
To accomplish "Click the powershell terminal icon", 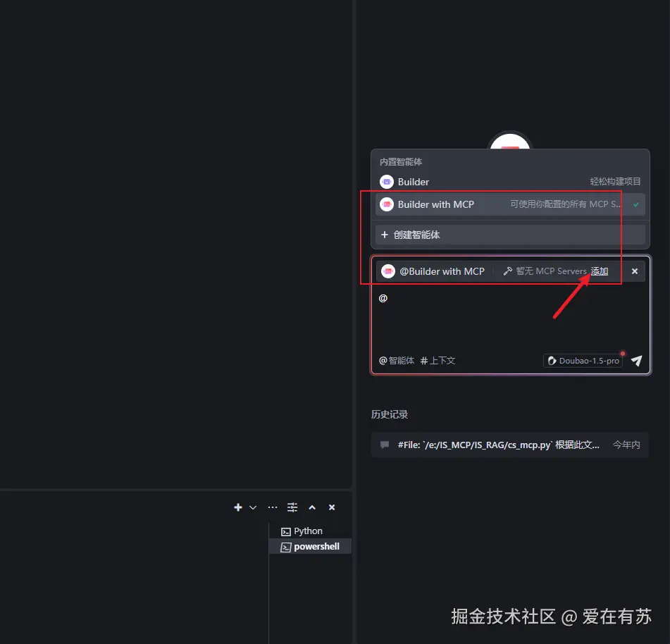I will click(286, 547).
